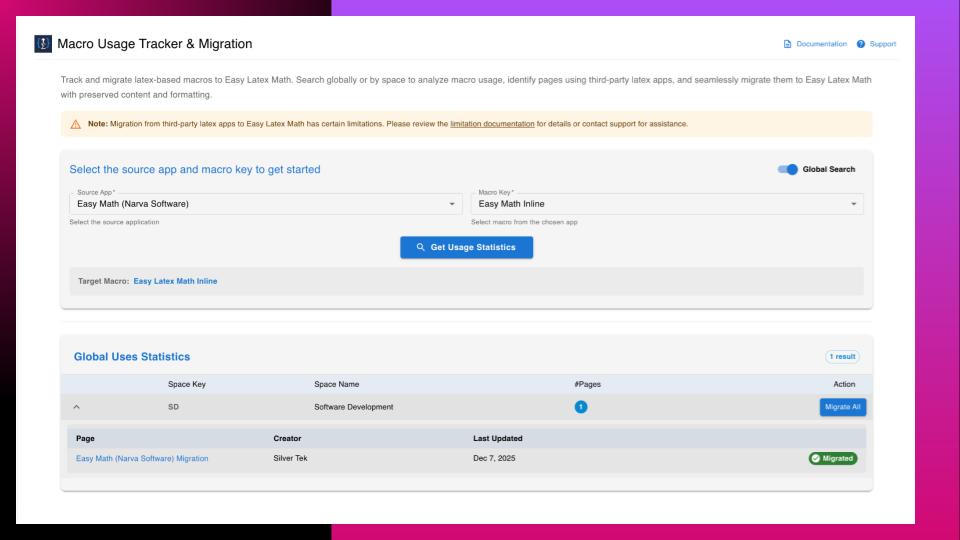Click the Silver Tek creator cell

click(x=290, y=459)
